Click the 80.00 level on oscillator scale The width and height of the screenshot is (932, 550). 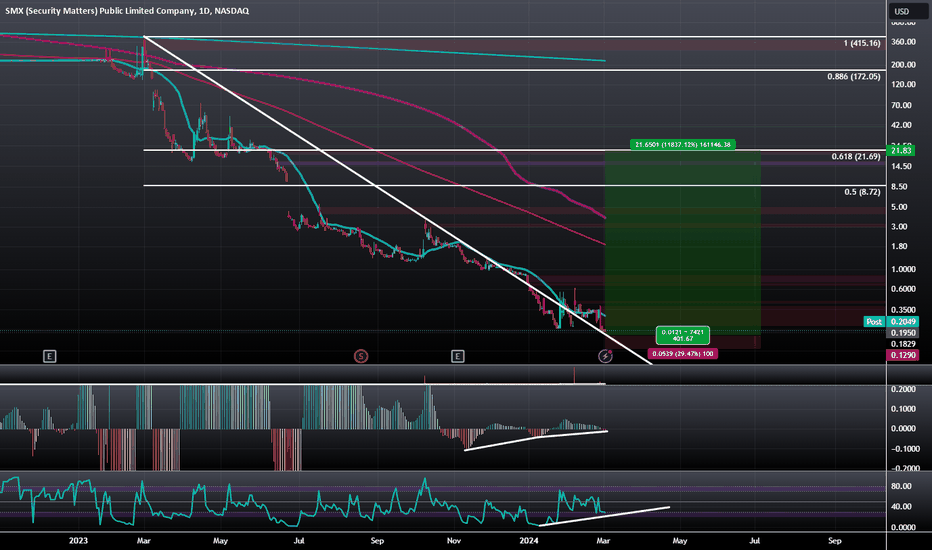(902, 487)
